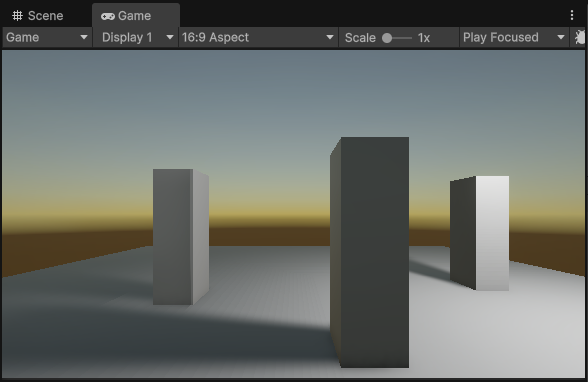Click the Scale slider handle
This screenshot has width=588, height=382.
(x=387, y=38)
